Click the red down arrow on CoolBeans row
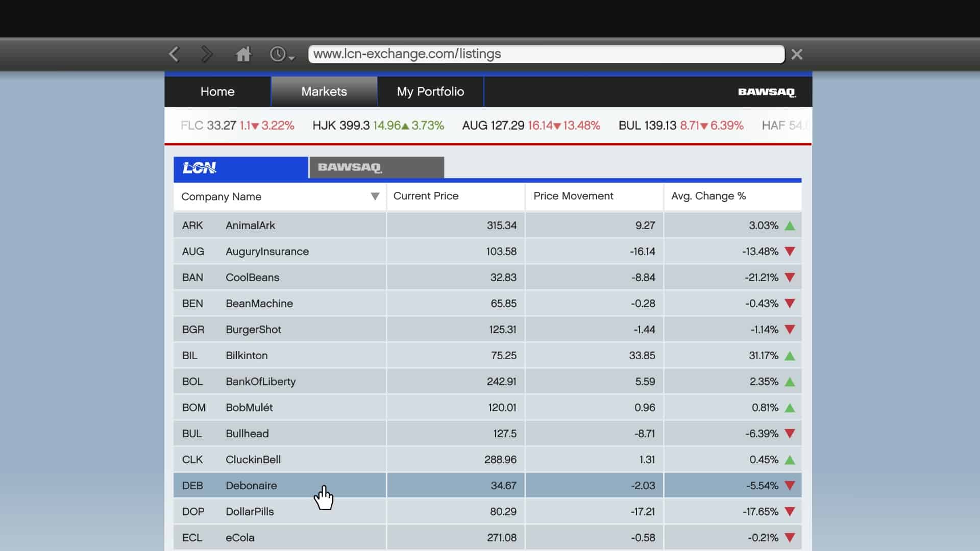The width and height of the screenshot is (980, 551). coord(790,278)
